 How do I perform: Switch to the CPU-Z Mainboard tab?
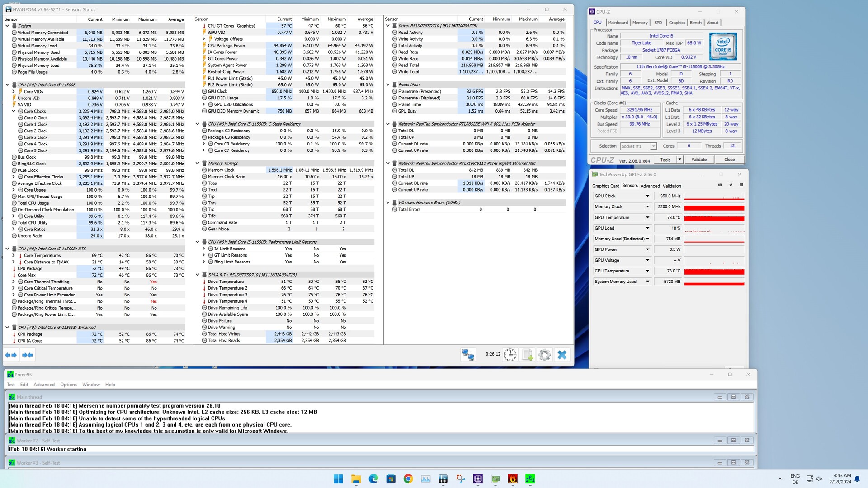tap(618, 23)
